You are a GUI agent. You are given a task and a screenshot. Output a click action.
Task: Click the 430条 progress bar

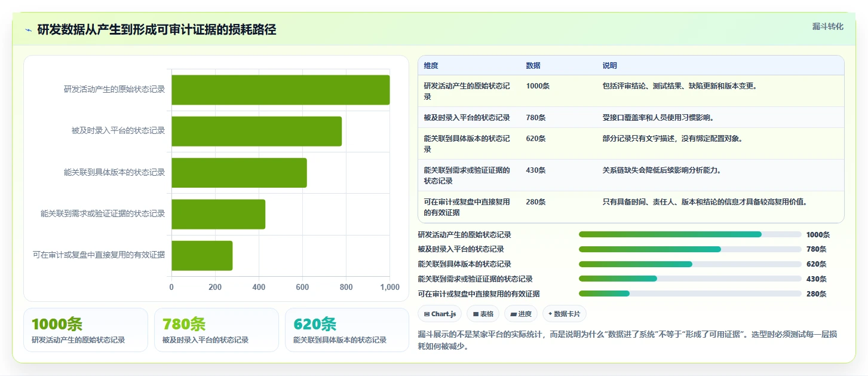click(x=690, y=279)
